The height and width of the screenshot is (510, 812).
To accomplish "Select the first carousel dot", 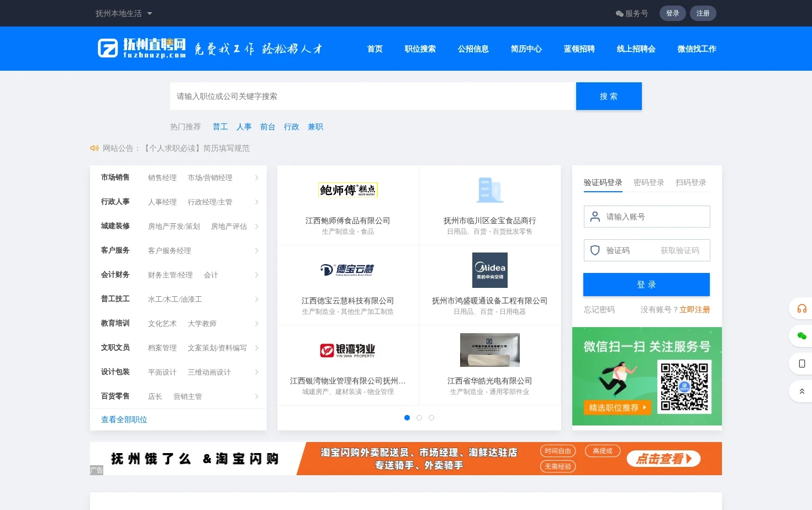I will (x=407, y=418).
